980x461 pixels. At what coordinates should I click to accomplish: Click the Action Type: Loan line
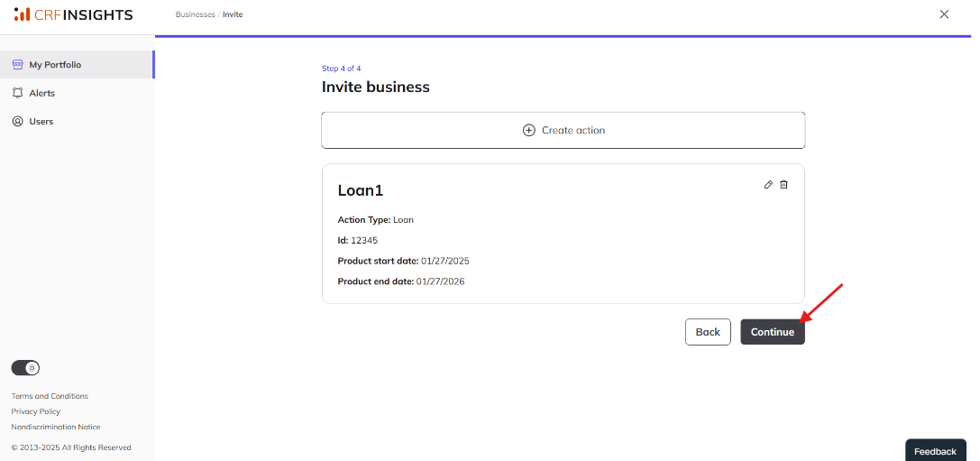coord(376,219)
